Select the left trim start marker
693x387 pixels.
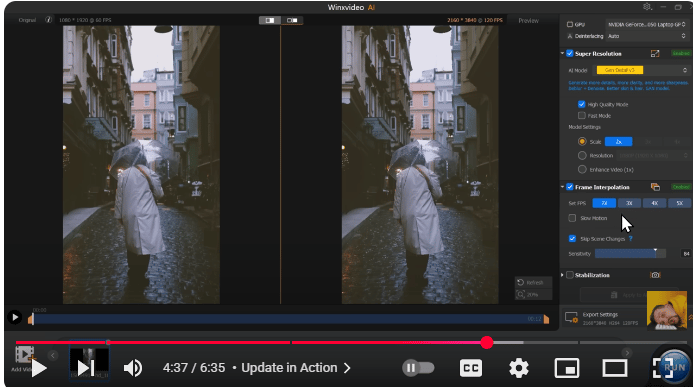coord(30,319)
